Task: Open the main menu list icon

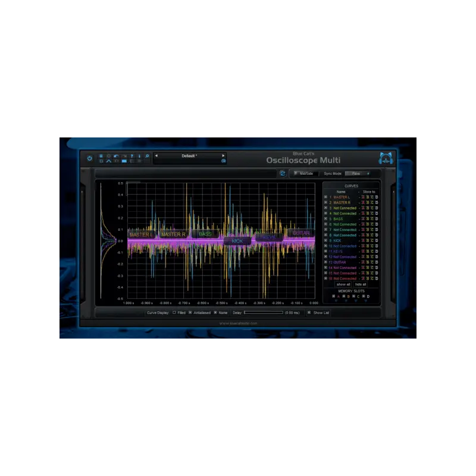Action: click(101, 156)
